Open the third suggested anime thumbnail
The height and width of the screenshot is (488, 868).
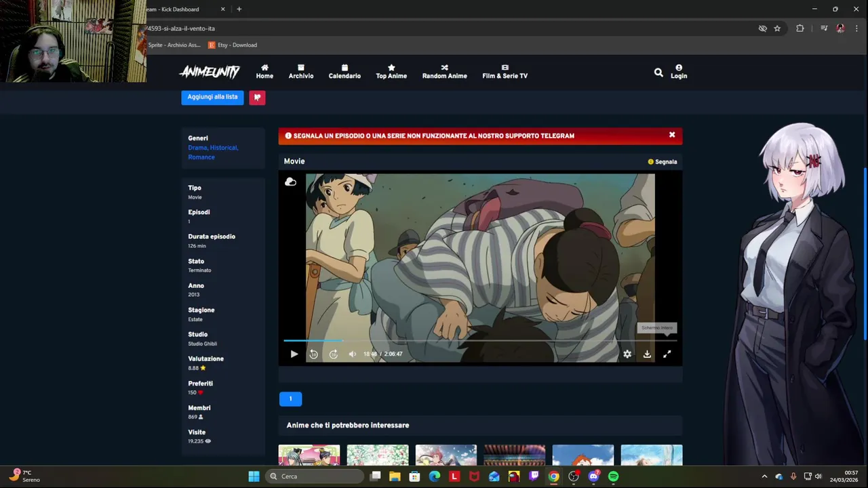click(446, 455)
